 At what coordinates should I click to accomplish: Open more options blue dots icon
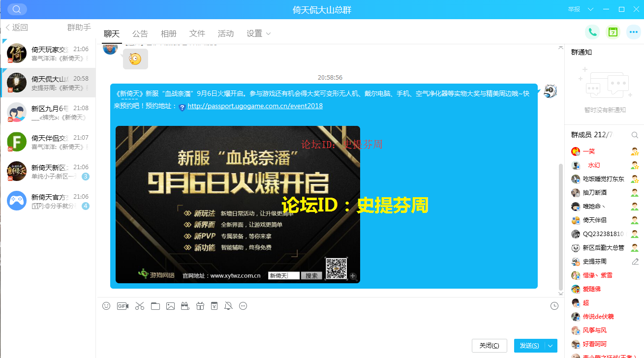(634, 32)
